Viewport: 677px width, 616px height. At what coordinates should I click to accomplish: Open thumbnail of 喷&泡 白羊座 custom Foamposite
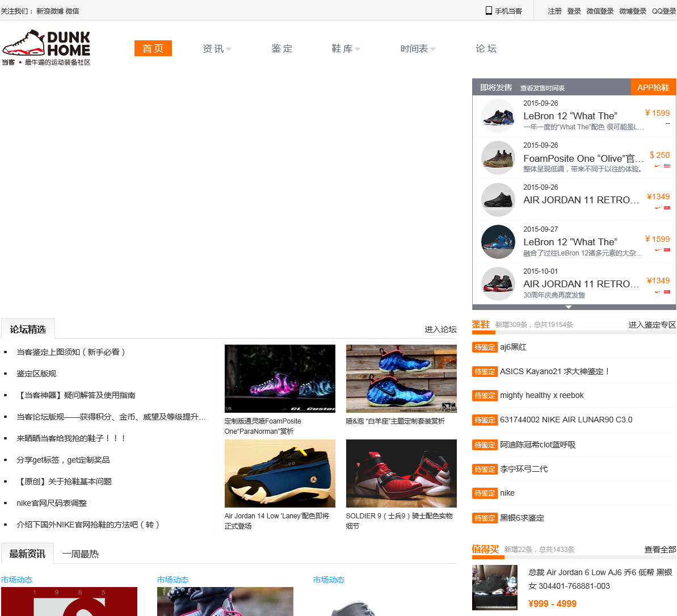401,379
